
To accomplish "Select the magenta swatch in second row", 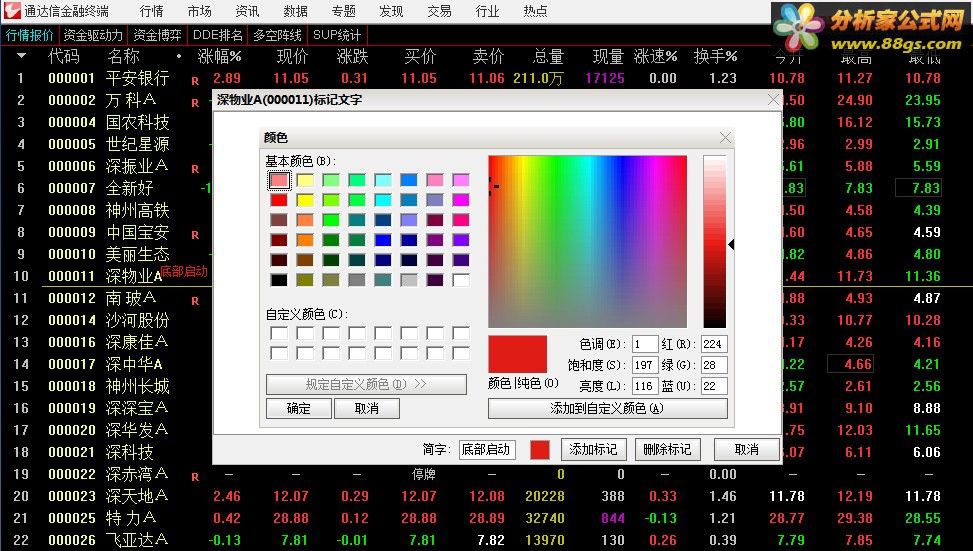I will pyautogui.click(x=461, y=200).
